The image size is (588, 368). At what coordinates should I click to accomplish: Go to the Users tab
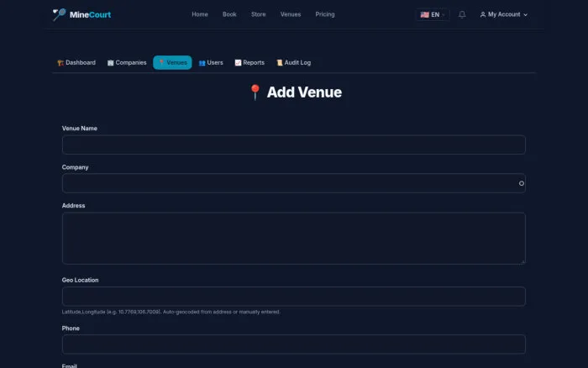211,63
